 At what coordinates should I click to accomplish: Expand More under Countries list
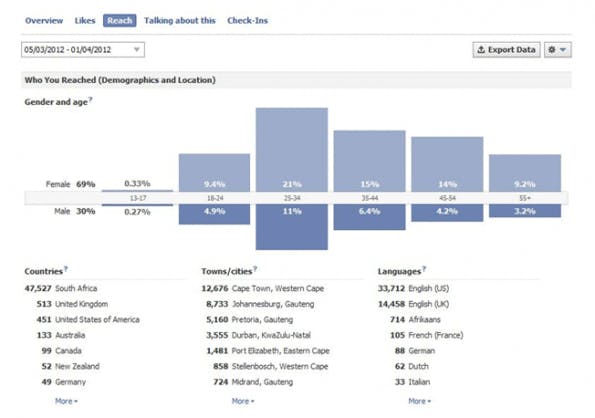(66, 401)
